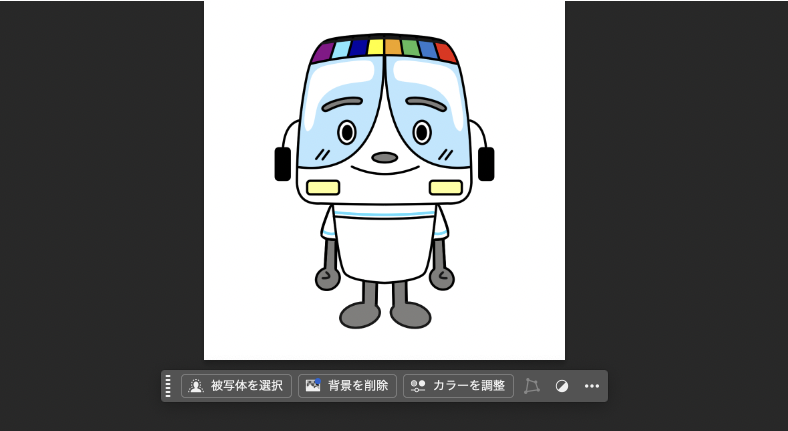
Task: Click the person icon on 被写体を選択
Action: tap(196, 386)
